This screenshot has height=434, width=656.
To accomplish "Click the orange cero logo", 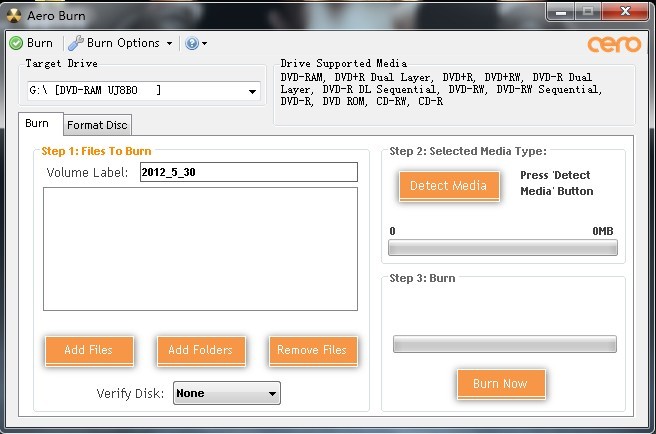I will click(x=607, y=45).
